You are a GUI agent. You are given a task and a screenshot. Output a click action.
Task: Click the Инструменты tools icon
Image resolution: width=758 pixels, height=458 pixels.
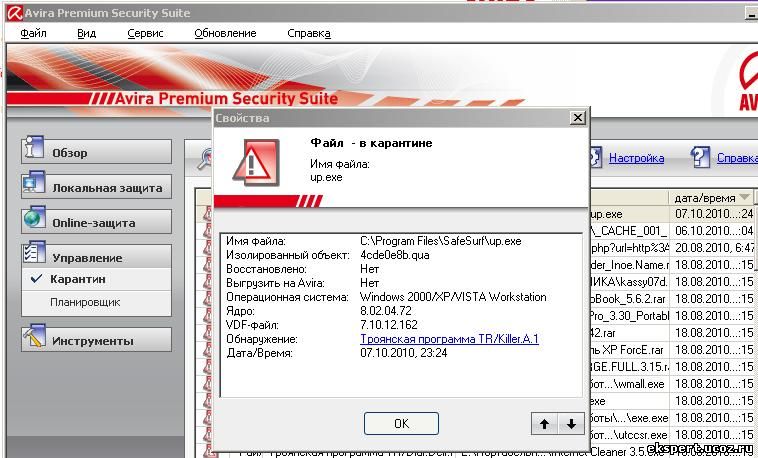[x=35, y=340]
